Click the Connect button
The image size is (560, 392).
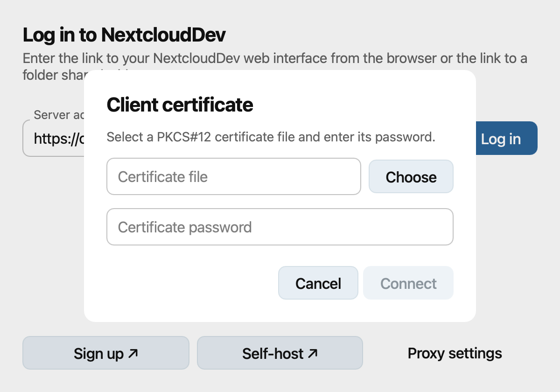point(408,283)
